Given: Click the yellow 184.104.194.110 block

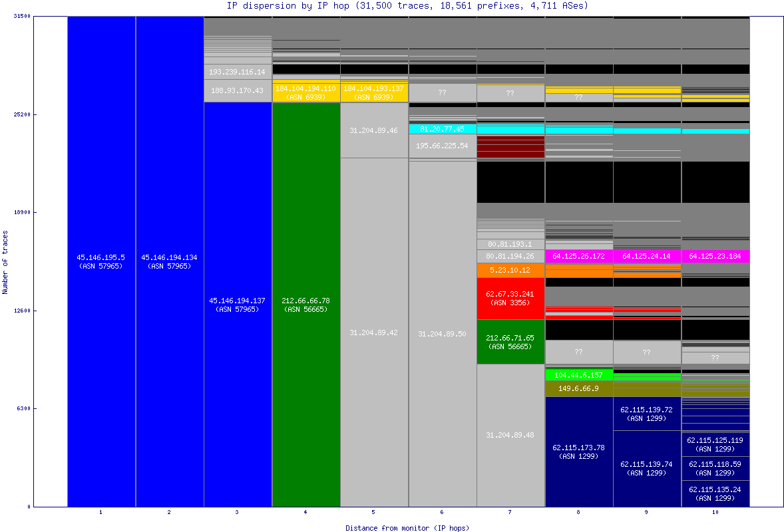Looking at the screenshot, I should pyautogui.click(x=306, y=92).
